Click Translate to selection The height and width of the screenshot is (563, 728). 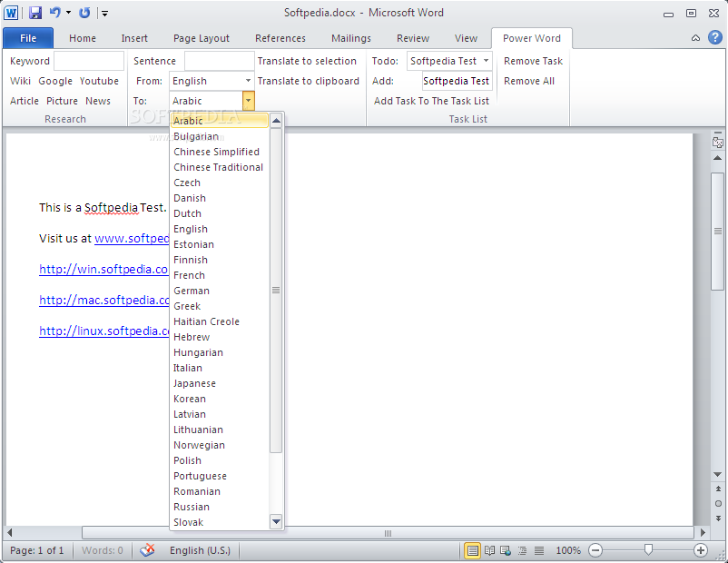click(307, 61)
